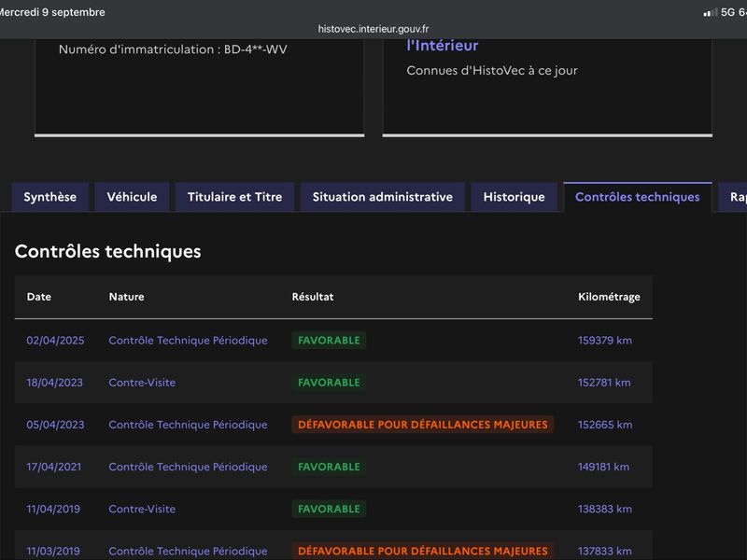Open the partially visible Rapport tab
Image resolution: width=747 pixels, height=560 pixels.
pyautogui.click(x=734, y=197)
